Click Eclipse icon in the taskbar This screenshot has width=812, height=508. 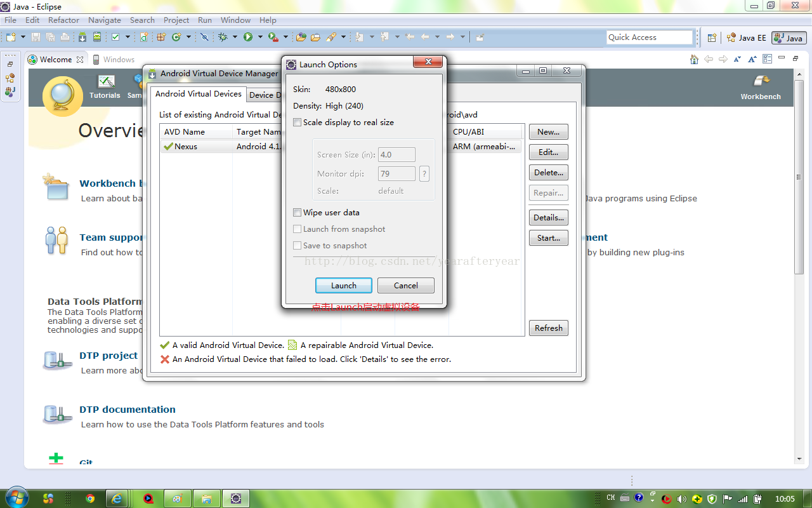coord(236,498)
